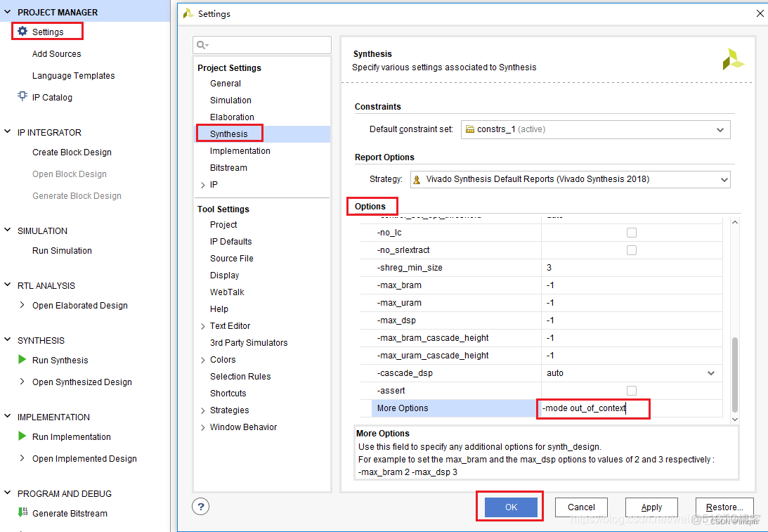
Task: Select Synthesis in Project Settings
Action: pos(229,134)
